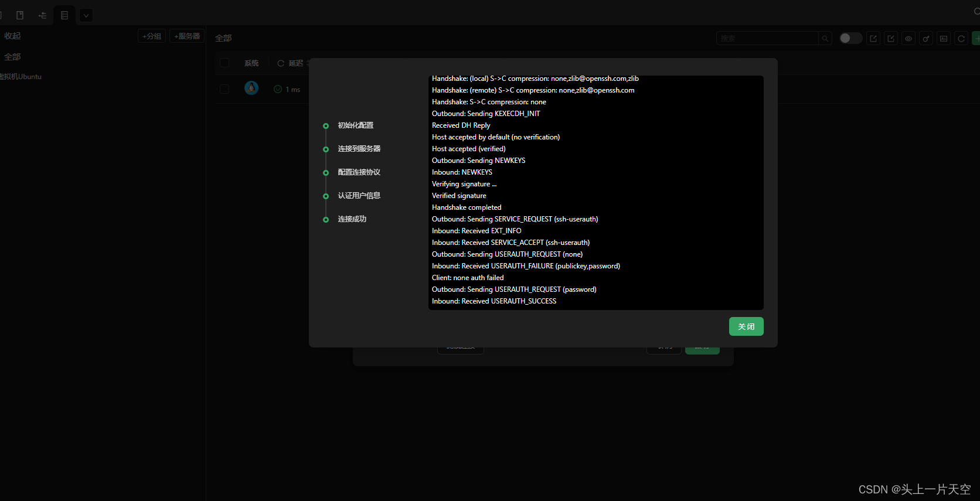Toggle the eye visibility icon in toolbar
The width and height of the screenshot is (980, 501).
tap(908, 39)
